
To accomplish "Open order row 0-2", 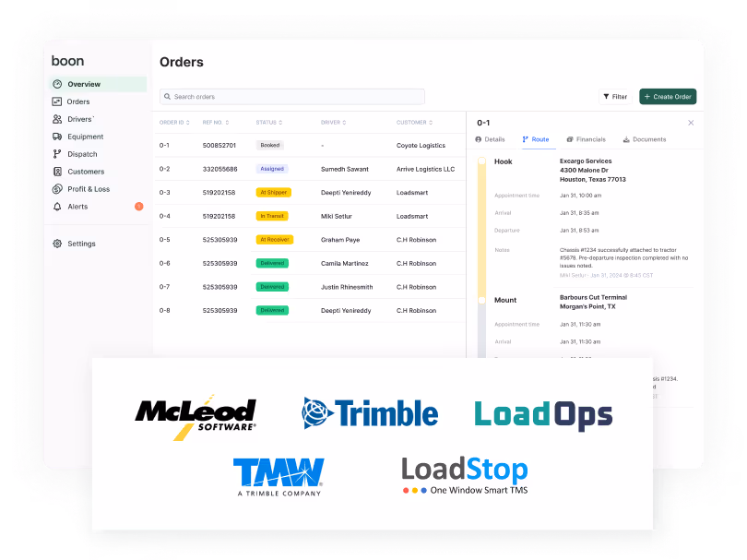I will [309, 169].
